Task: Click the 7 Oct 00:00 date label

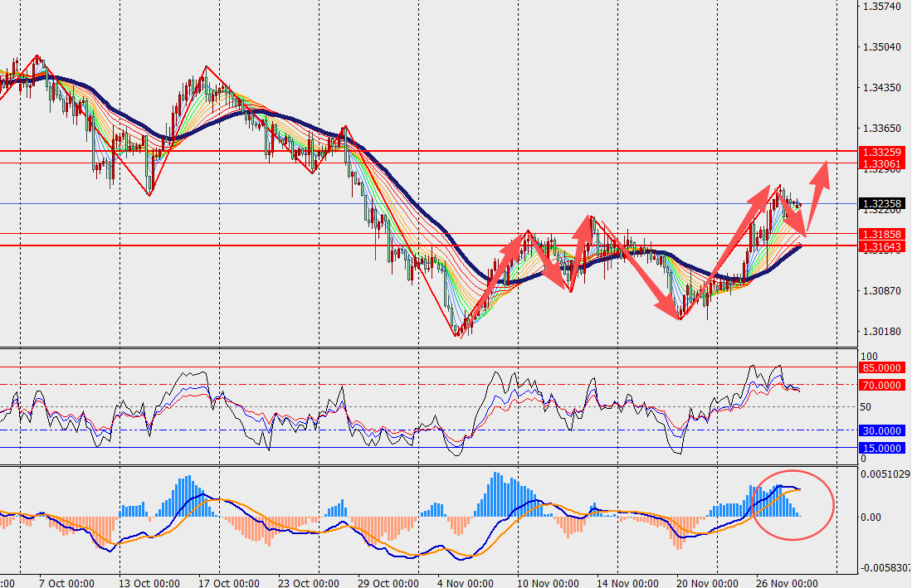Action: [66, 581]
